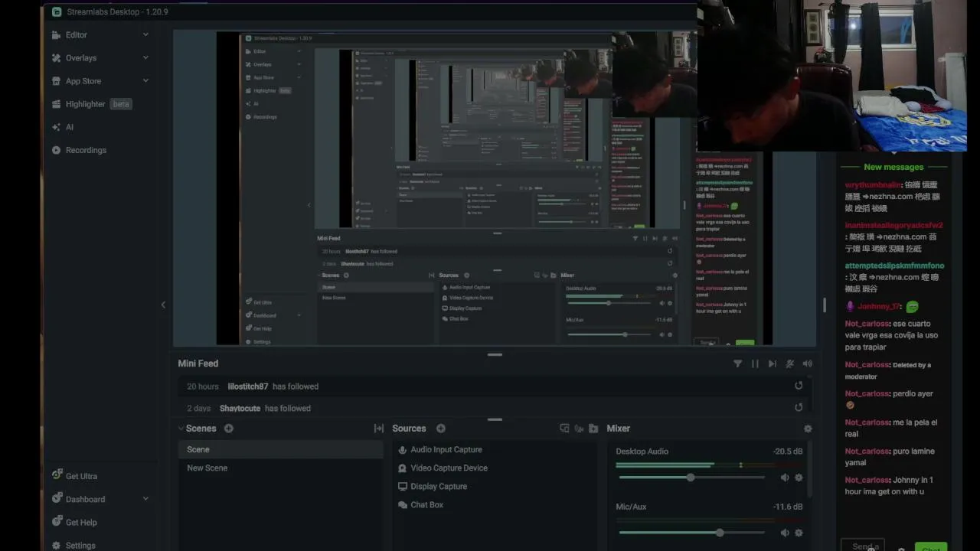980x551 pixels.
Task: Open Desktop Audio settings gear
Action: click(799, 478)
